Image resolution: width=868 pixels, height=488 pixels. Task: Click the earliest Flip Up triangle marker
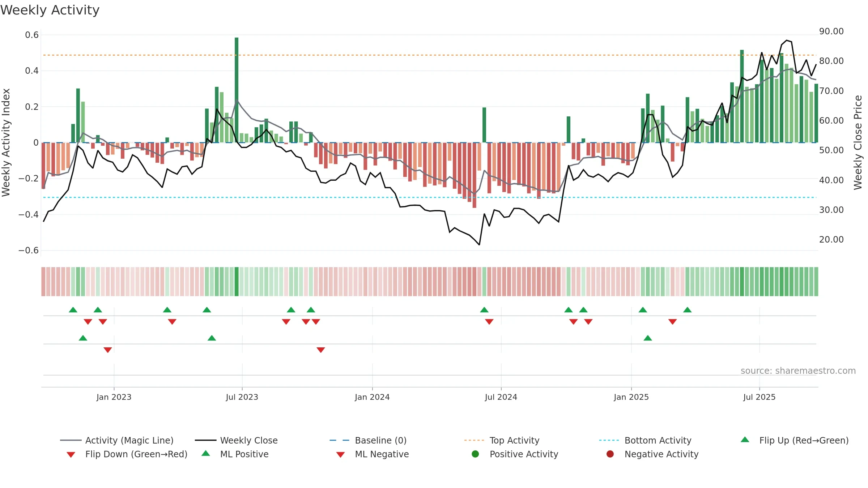73,310
